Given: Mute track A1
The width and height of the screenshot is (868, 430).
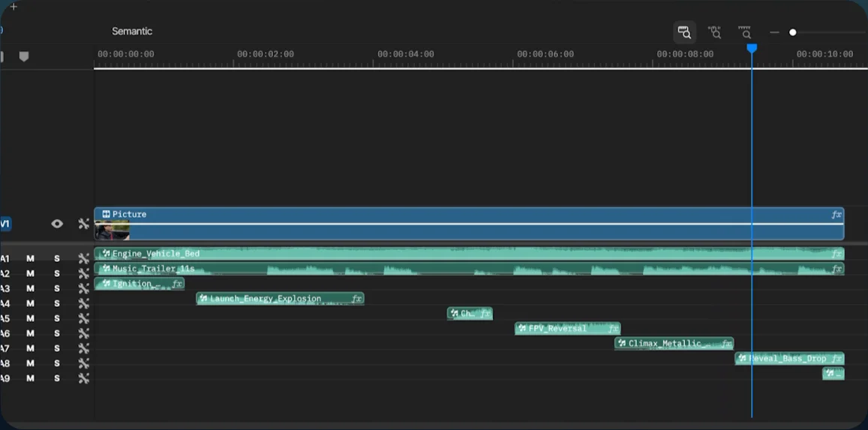Looking at the screenshot, I should coord(31,258).
